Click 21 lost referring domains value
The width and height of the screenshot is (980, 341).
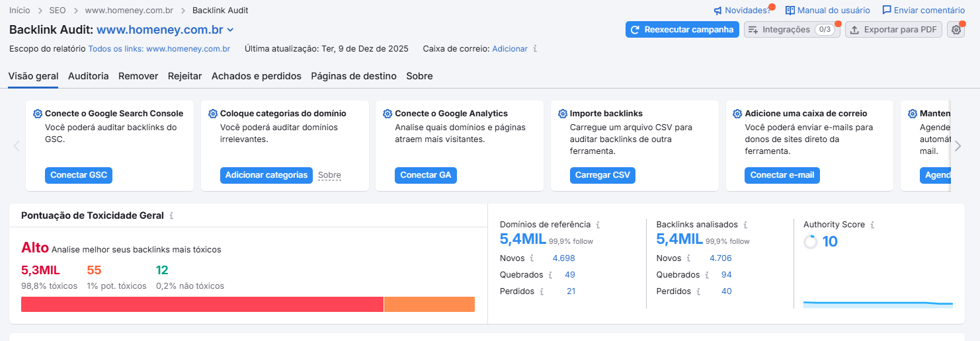(x=571, y=291)
